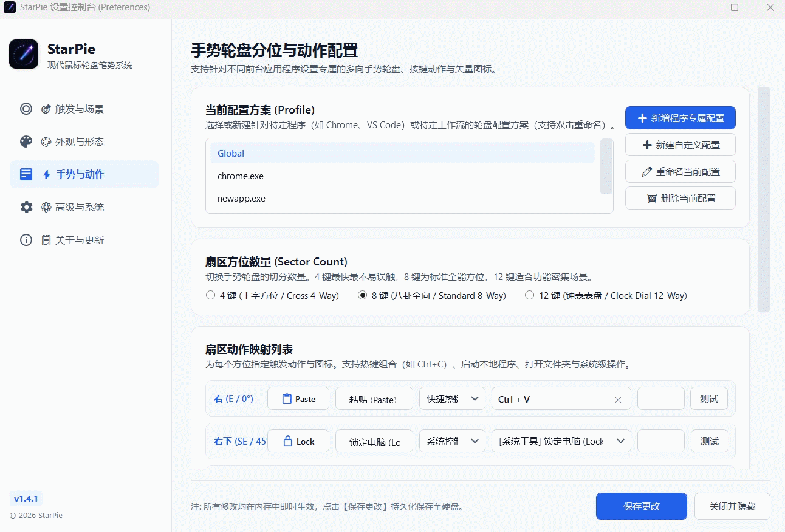Click the 关闭并隐藏 button
Viewport: 785px width, 532px height.
(732, 506)
